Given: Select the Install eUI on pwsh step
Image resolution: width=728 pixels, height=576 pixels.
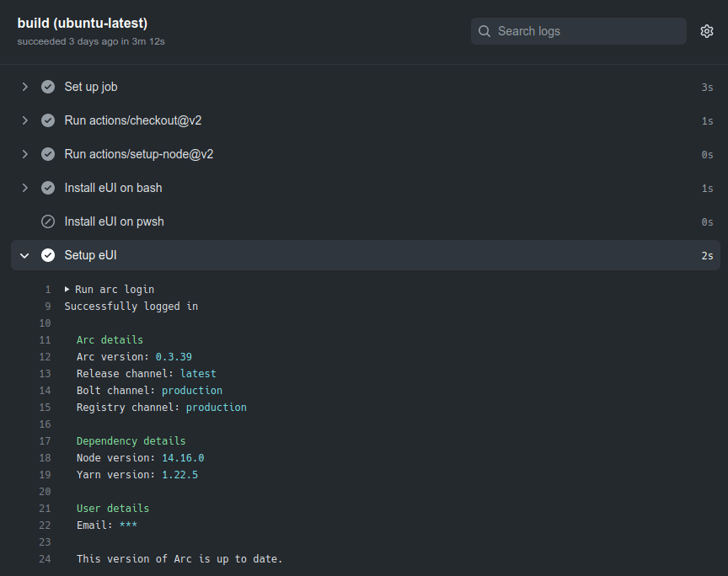Looking at the screenshot, I should click(114, 221).
